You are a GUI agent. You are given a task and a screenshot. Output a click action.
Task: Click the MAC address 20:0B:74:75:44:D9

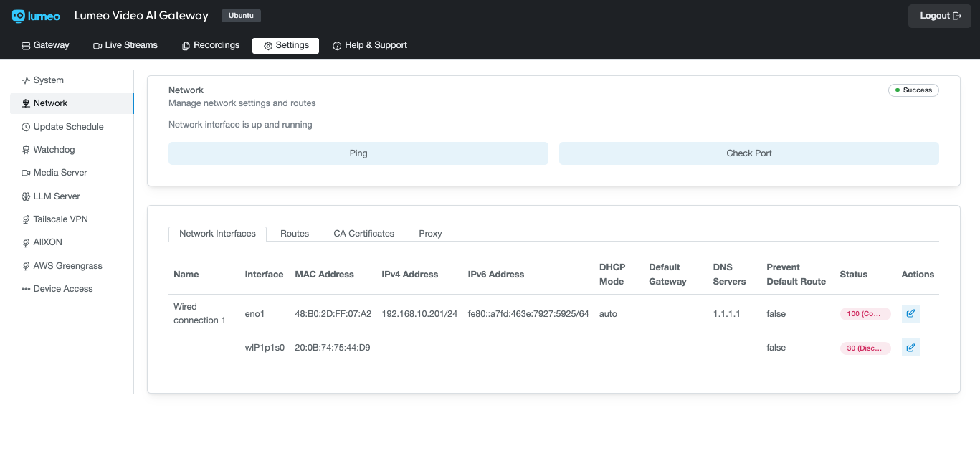click(332, 348)
